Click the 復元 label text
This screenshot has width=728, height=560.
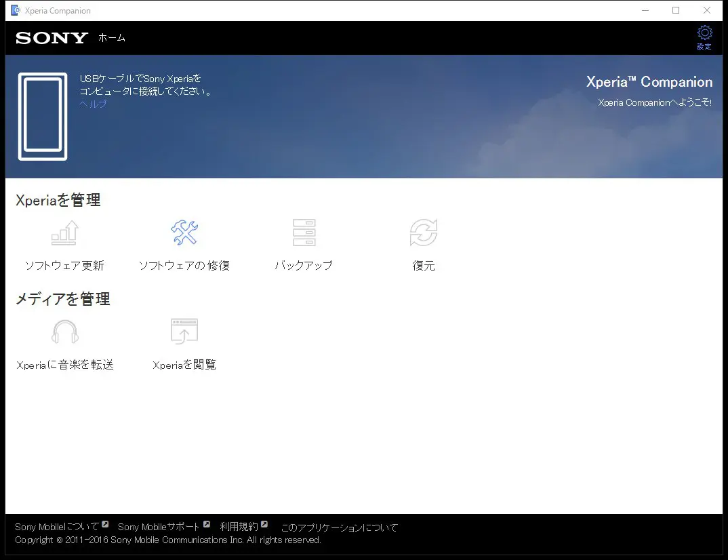(424, 266)
